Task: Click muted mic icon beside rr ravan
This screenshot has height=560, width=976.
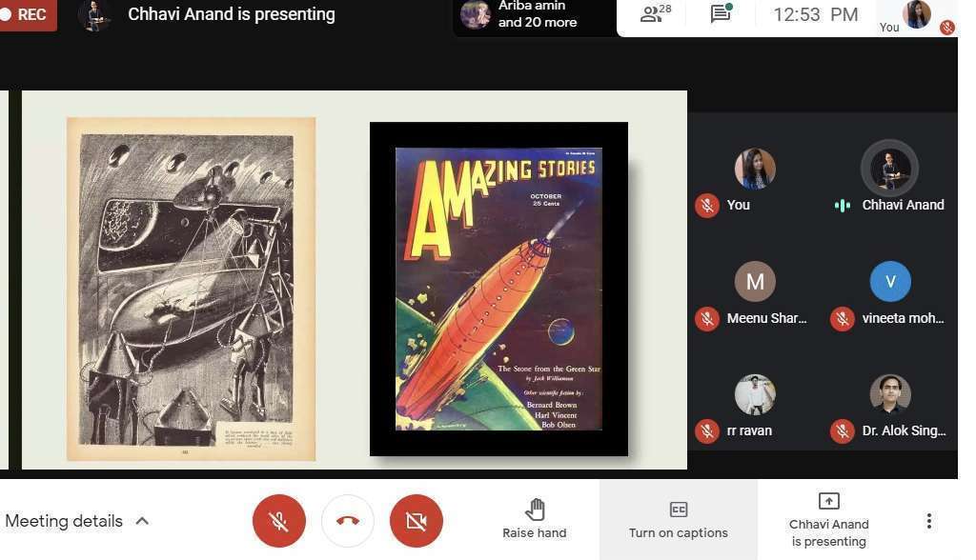Action: 707,431
